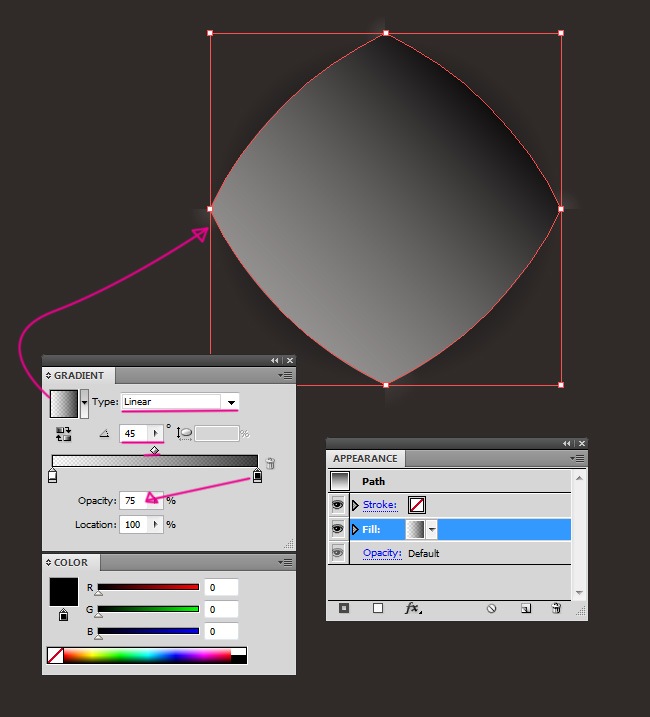Click Add New Effect fx button
This screenshot has width=650, height=717.
click(x=413, y=607)
